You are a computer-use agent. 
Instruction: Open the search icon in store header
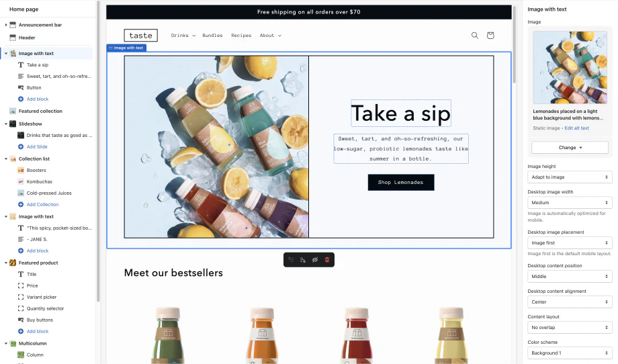click(474, 36)
